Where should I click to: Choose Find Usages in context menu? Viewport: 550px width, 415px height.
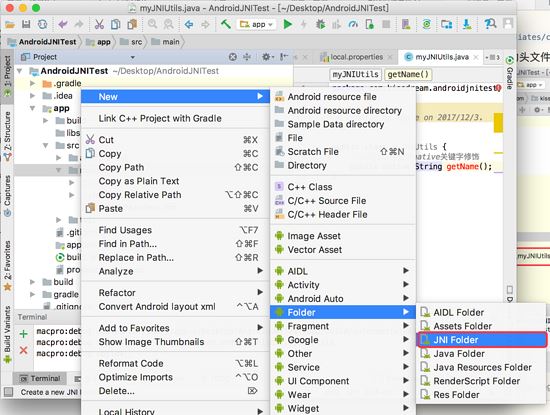(x=175, y=230)
